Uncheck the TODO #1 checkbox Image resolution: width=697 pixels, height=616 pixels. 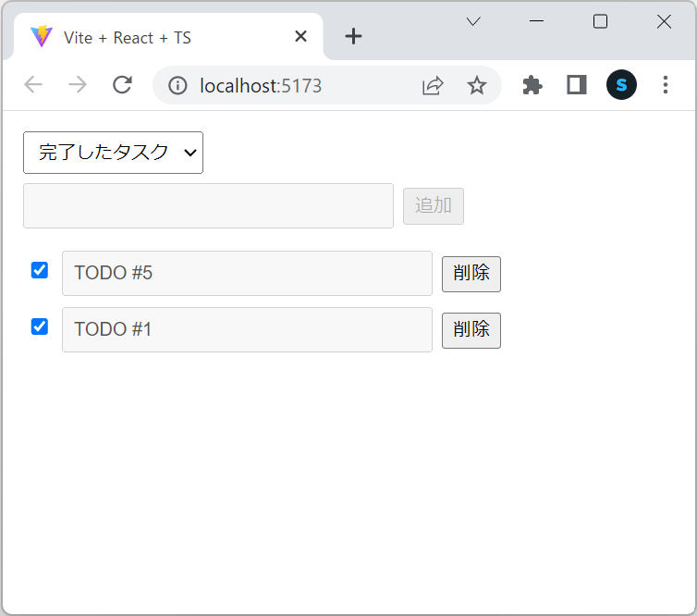[40, 326]
